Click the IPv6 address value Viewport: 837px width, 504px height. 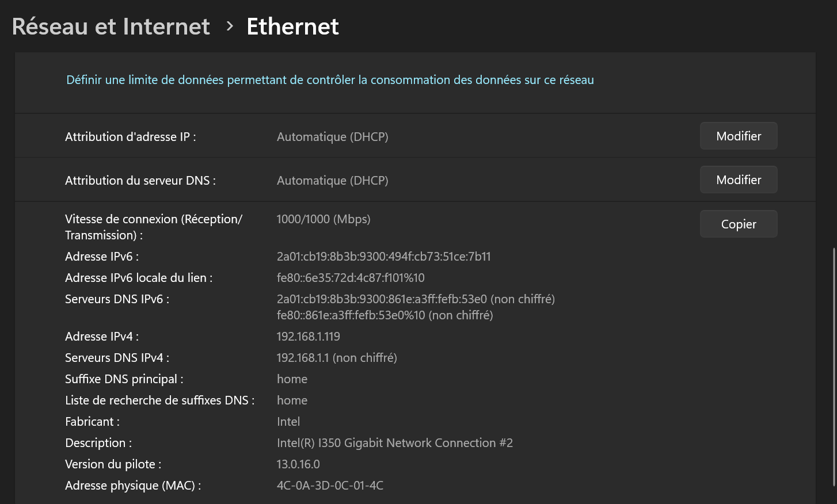383,257
